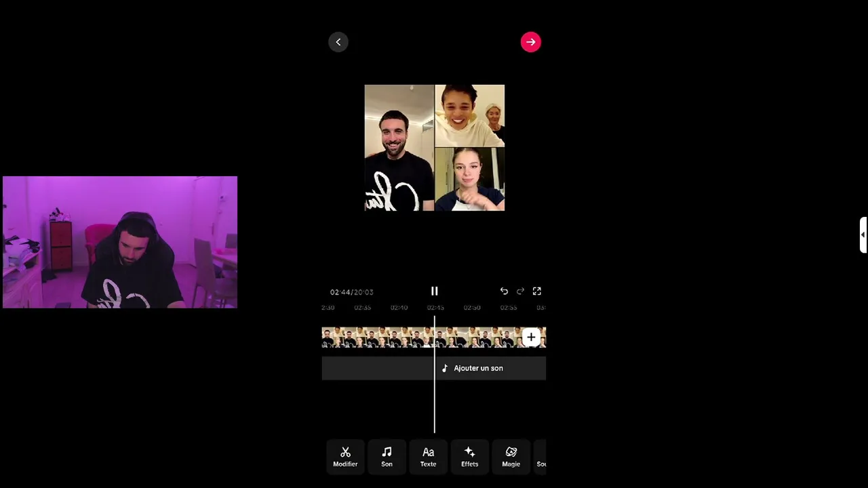Image resolution: width=868 pixels, height=488 pixels.
Task: Click the video preview collage
Action: pyautogui.click(x=435, y=148)
